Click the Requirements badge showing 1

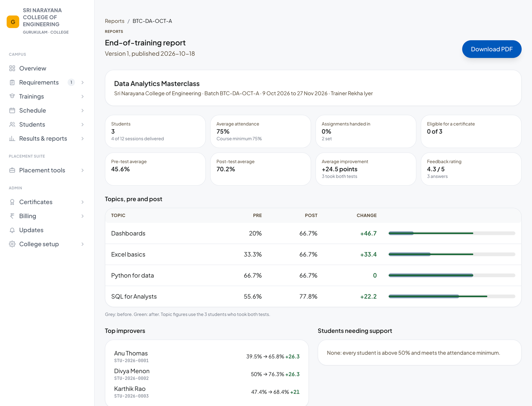[71, 82]
